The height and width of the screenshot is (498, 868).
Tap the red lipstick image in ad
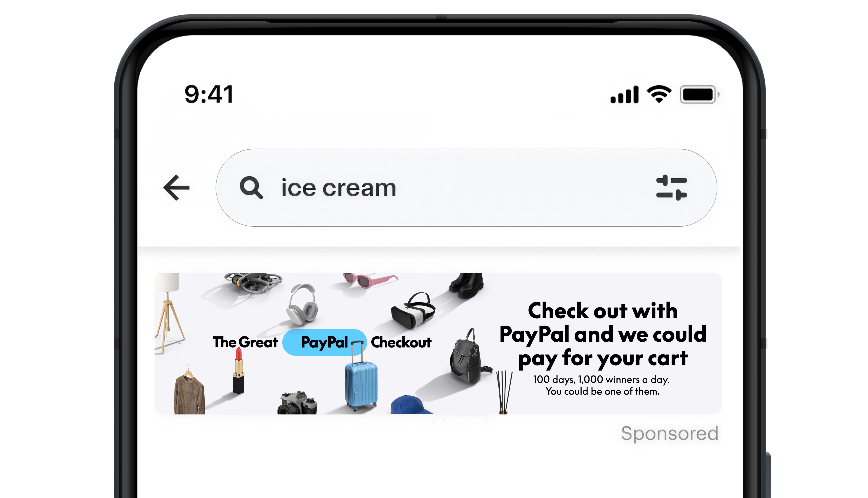(238, 371)
